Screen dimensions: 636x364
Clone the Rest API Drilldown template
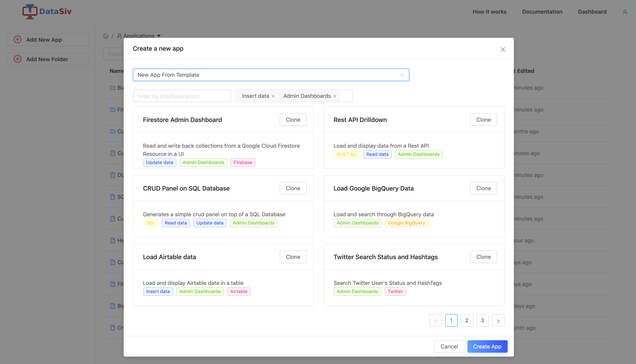pyautogui.click(x=483, y=120)
